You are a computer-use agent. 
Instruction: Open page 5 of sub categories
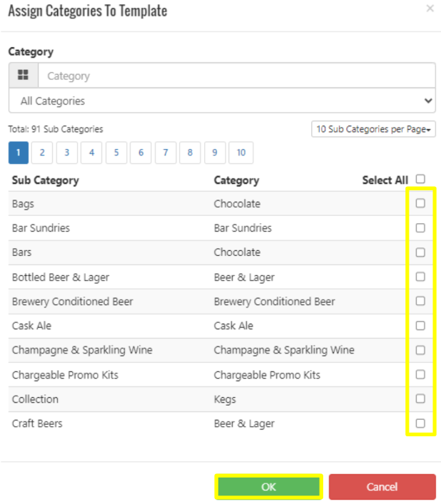pyautogui.click(x=116, y=153)
